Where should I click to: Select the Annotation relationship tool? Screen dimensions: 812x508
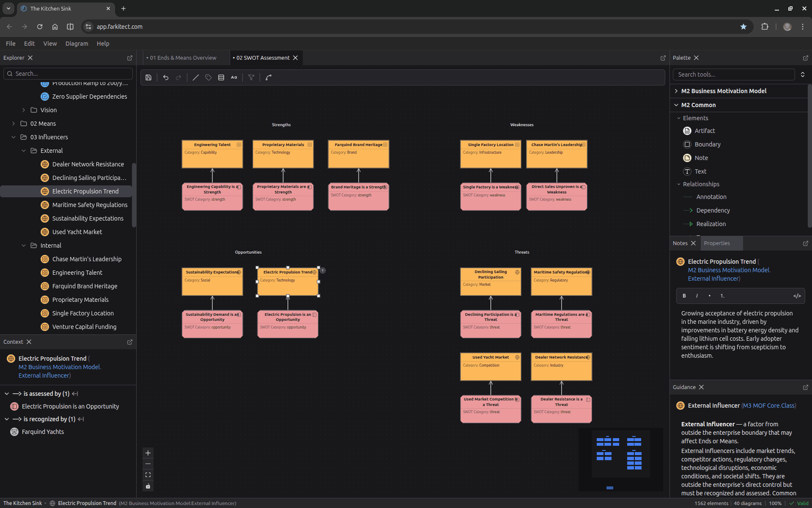pos(705,197)
